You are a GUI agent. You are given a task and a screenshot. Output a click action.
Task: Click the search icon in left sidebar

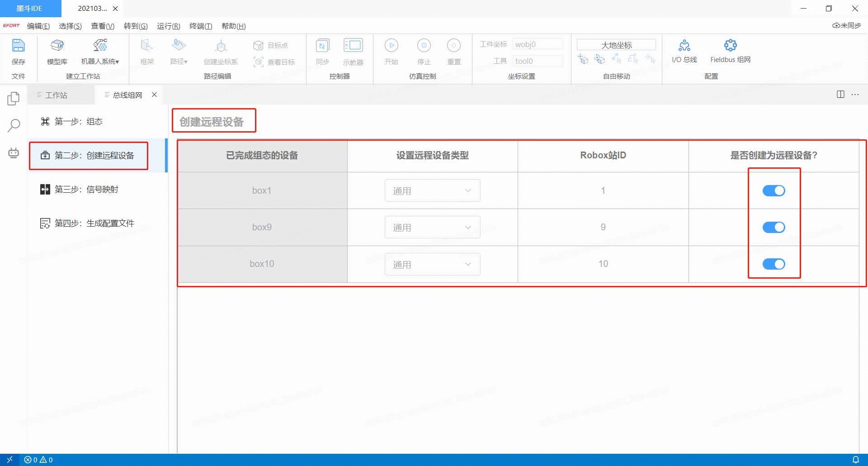pyautogui.click(x=14, y=125)
